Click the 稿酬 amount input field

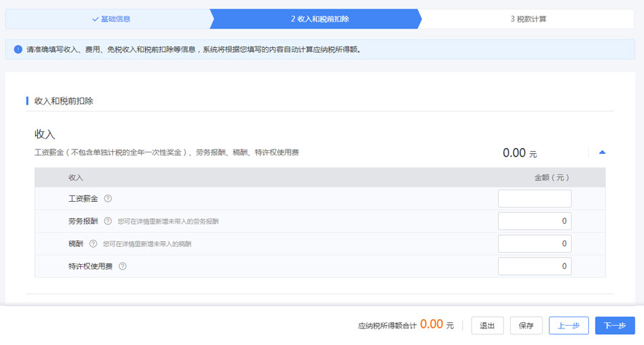(535, 244)
